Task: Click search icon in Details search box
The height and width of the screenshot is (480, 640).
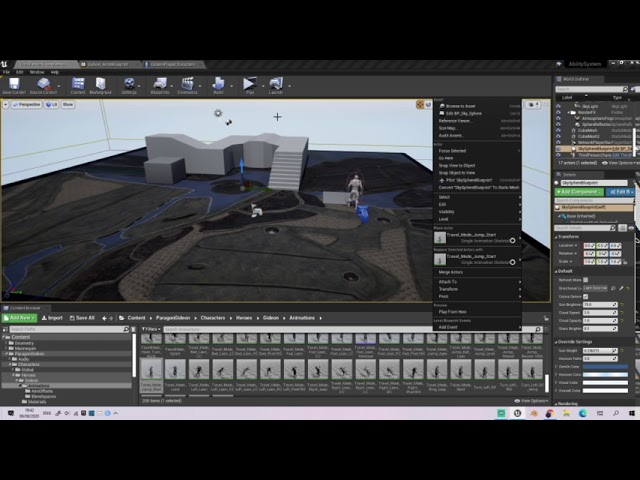Action: (x=612, y=228)
